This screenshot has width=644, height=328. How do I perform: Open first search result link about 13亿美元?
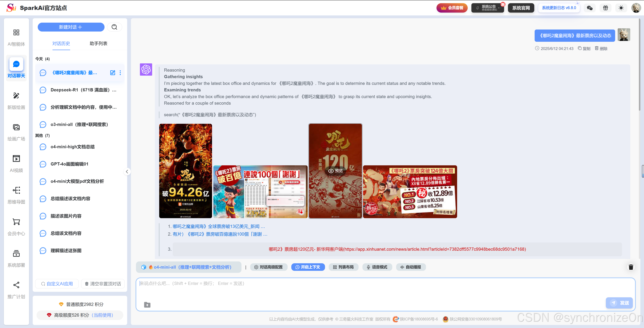coord(219,227)
